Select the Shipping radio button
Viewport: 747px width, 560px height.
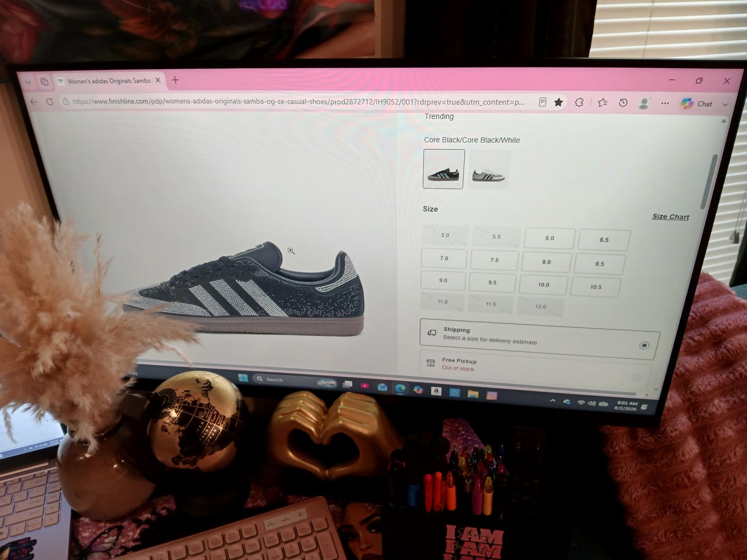644,345
